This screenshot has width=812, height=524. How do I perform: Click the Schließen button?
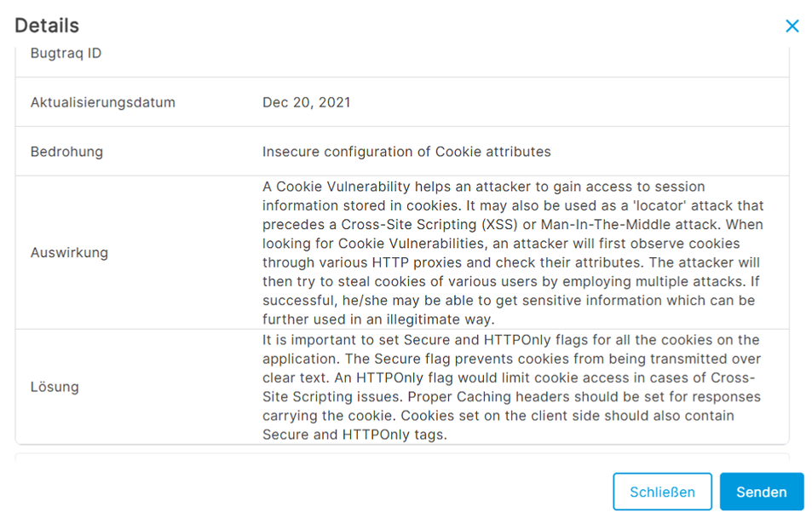662,492
